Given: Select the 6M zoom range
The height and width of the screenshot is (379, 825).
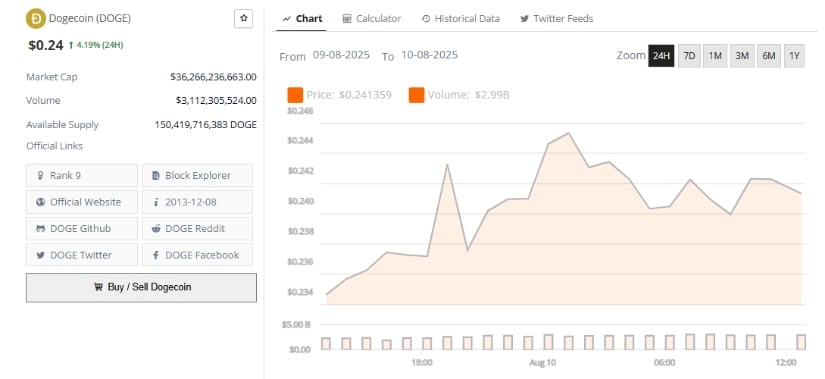Looking at the screenshot, I should (x=769, y=56).
